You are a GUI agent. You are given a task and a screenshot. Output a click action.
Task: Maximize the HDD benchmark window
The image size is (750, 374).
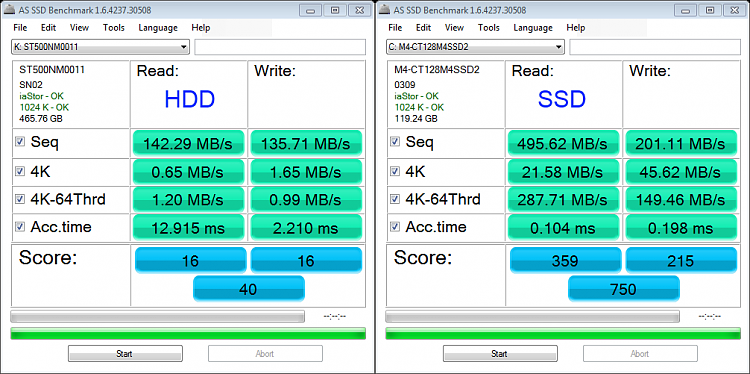point(335,10)
